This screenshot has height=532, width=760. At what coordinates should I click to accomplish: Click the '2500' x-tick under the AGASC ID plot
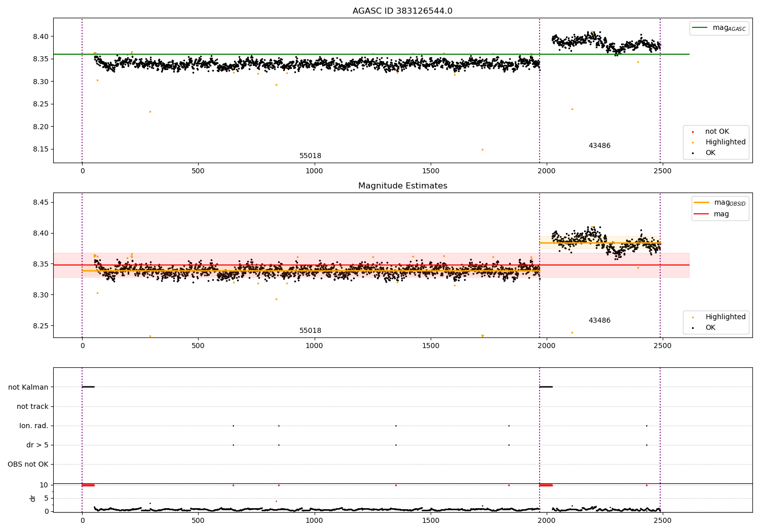[x=662, y=171]
